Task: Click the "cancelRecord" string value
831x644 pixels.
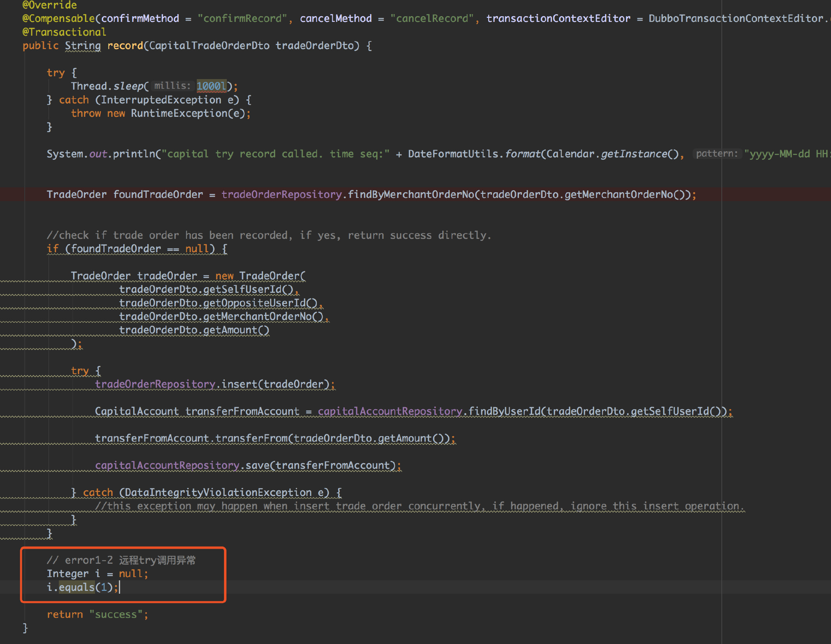Action: click(x=432, y=19)
